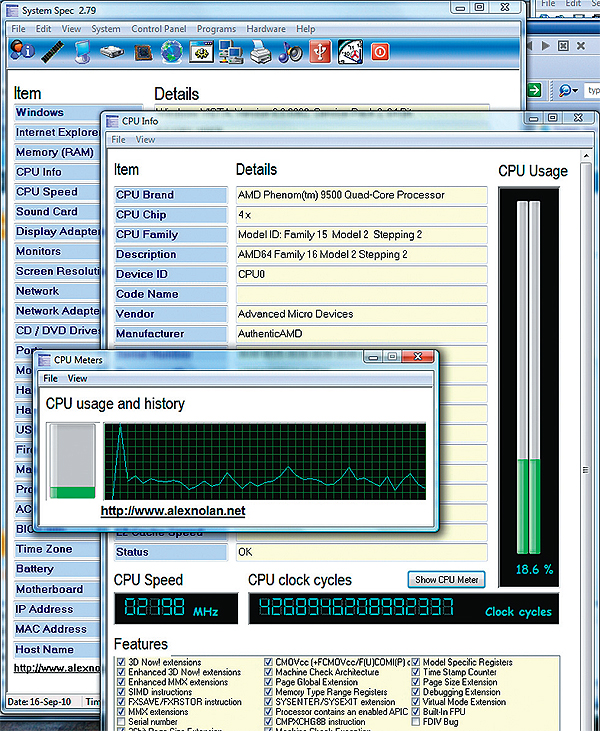The height and width of the screenshot is (731, 600).
Task: Select the Battery item
Action: click(x=57, y=569)
